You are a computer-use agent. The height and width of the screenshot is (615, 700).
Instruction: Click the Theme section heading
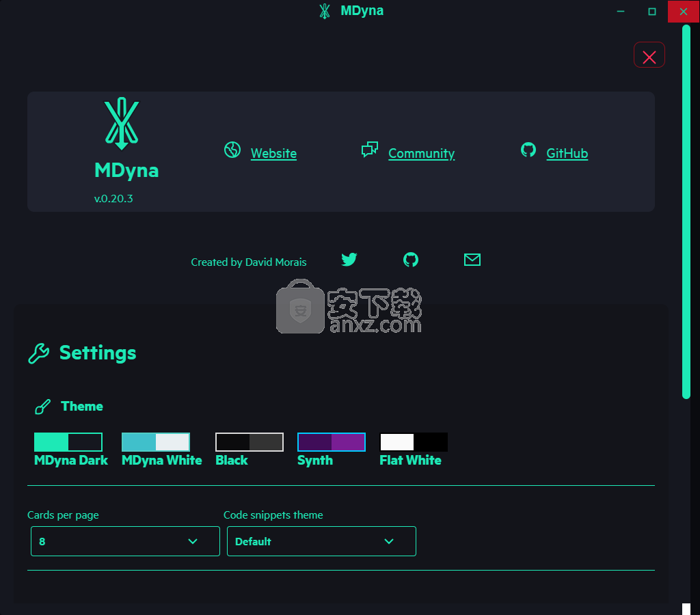click(82, 406)
